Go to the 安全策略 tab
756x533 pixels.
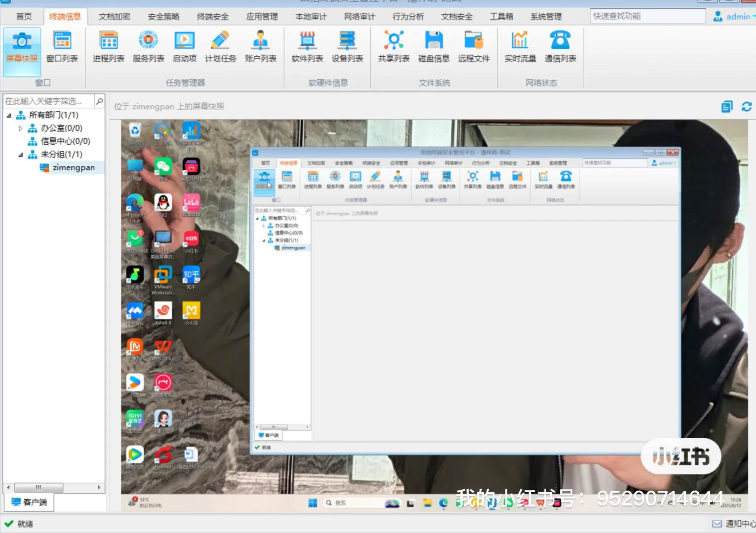click(x=163, y=16)
